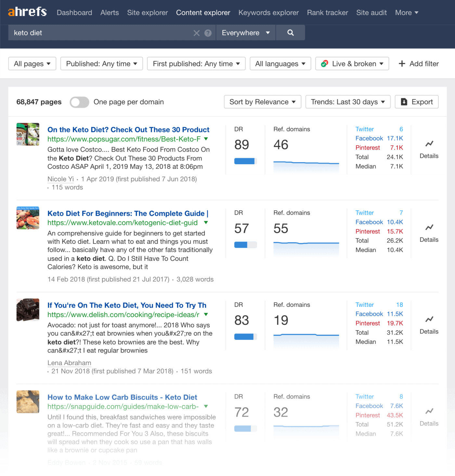Image resolution: width=455 pixels, height=476 pixels.
Task: Click the ketovale result thumbnail
Action: coord(28,218)
